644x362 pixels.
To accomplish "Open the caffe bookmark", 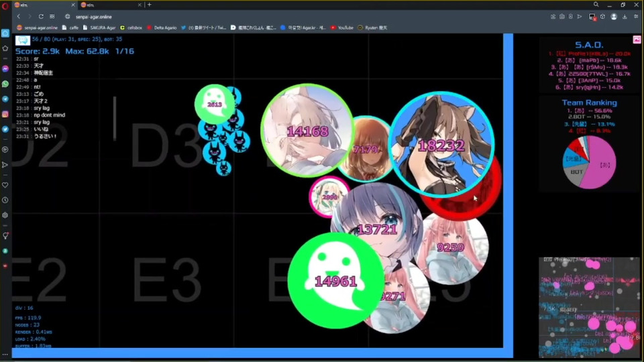I will click(70, 27).
